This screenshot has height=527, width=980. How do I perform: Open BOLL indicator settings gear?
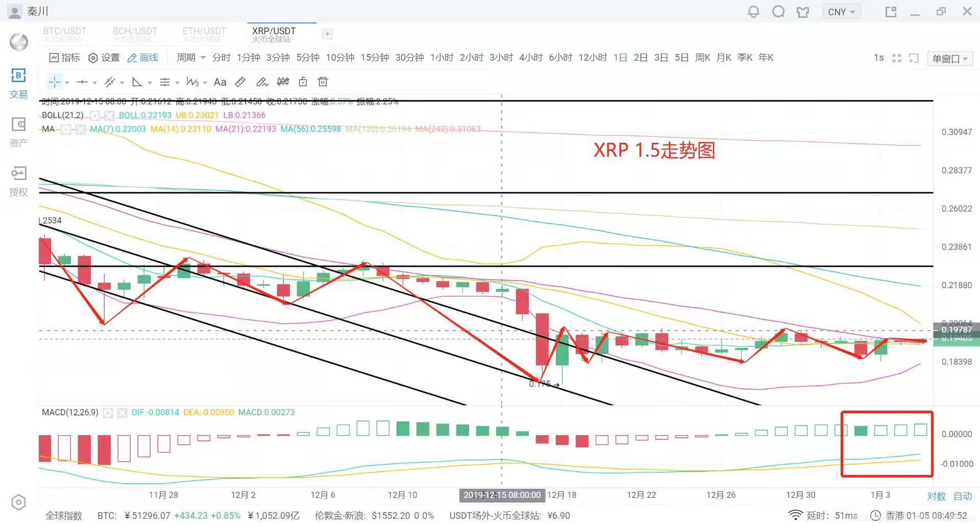pos(95,115)
